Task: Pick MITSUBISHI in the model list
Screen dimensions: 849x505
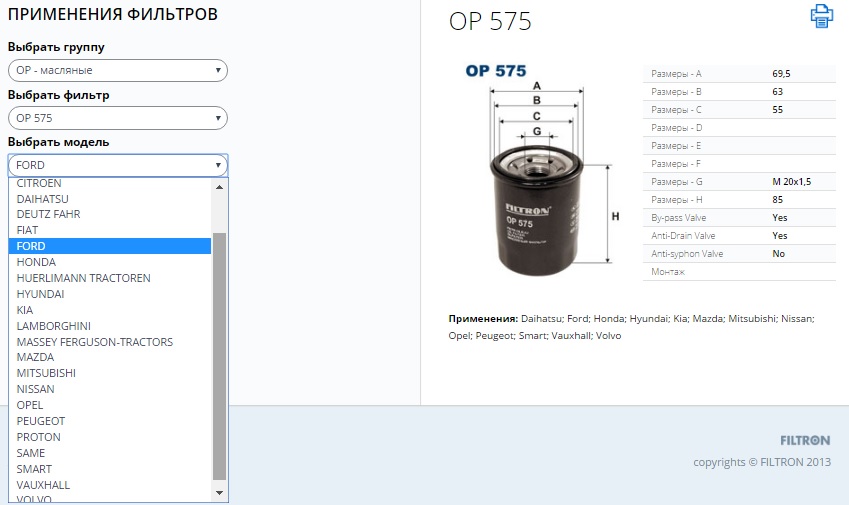Action: tap(109, 373)
